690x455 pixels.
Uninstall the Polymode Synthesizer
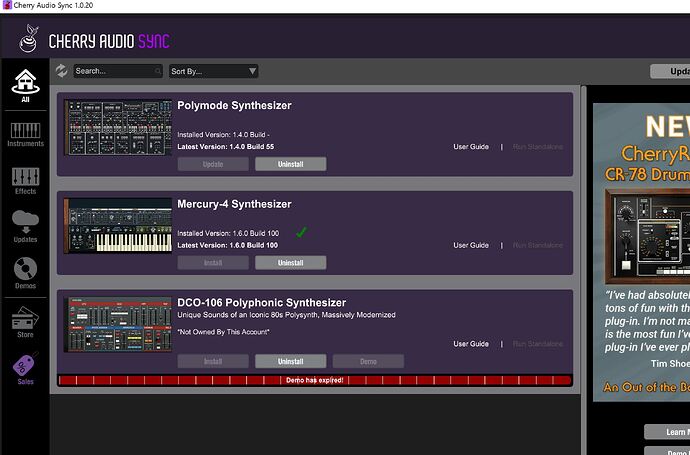[x=290, y=164]
